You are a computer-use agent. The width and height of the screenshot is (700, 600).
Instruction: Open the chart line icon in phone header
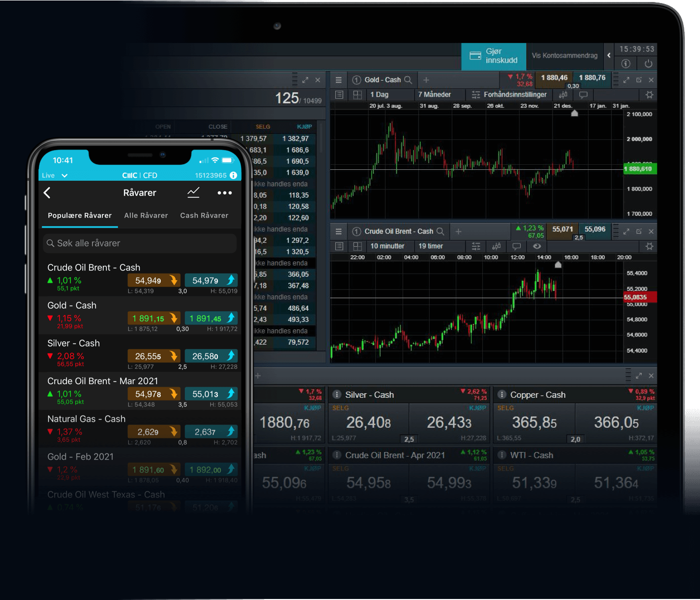[193, 193]
